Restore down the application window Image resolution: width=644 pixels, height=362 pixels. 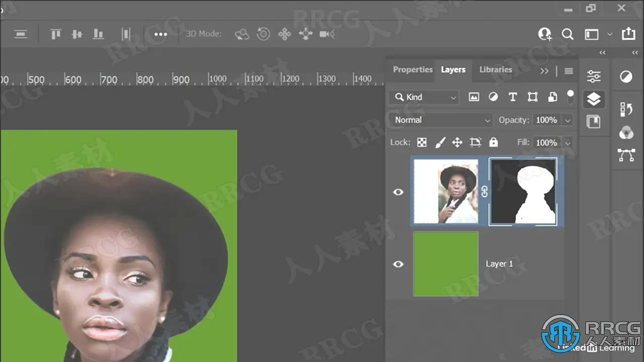(591, 8)
